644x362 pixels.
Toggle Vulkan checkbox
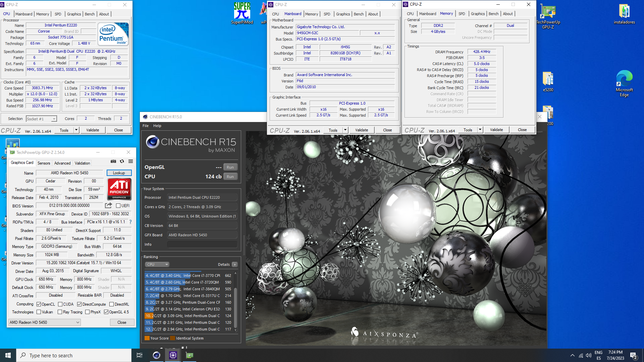(x=39, y=312)
